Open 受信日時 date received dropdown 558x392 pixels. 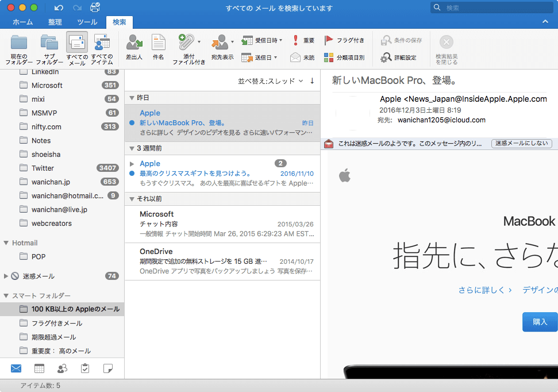pyautogui.click(x=262, y=40)
